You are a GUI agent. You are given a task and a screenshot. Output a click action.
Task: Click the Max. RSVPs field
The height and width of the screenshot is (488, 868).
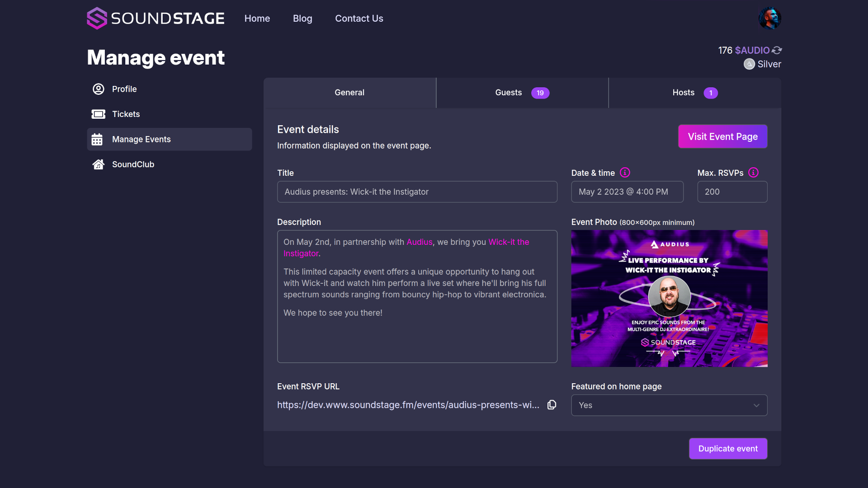point(732,192)
